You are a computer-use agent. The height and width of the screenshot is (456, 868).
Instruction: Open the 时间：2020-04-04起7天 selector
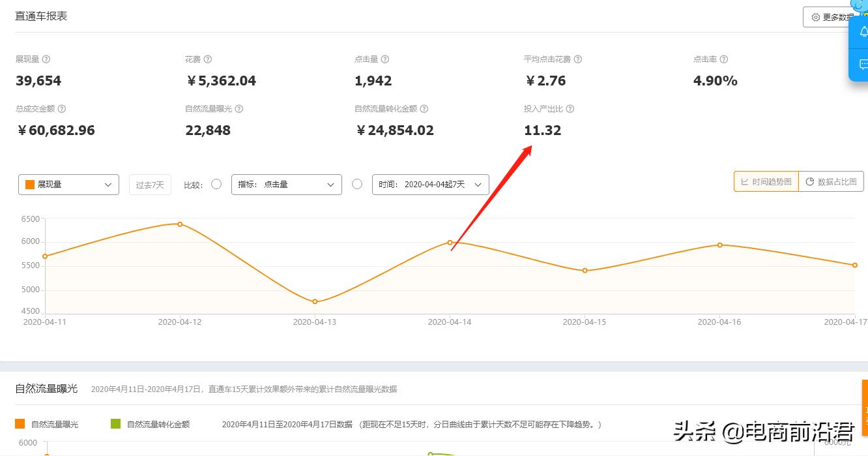430,184
